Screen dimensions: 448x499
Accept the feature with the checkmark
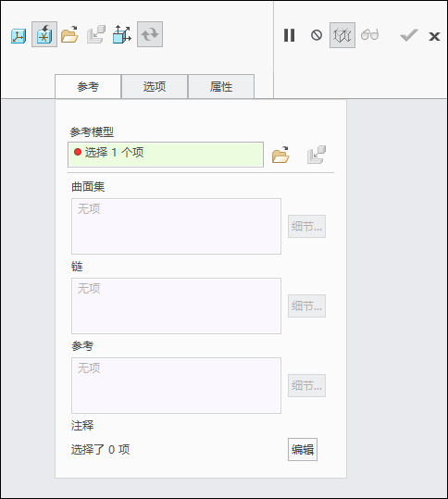point(408,35)
